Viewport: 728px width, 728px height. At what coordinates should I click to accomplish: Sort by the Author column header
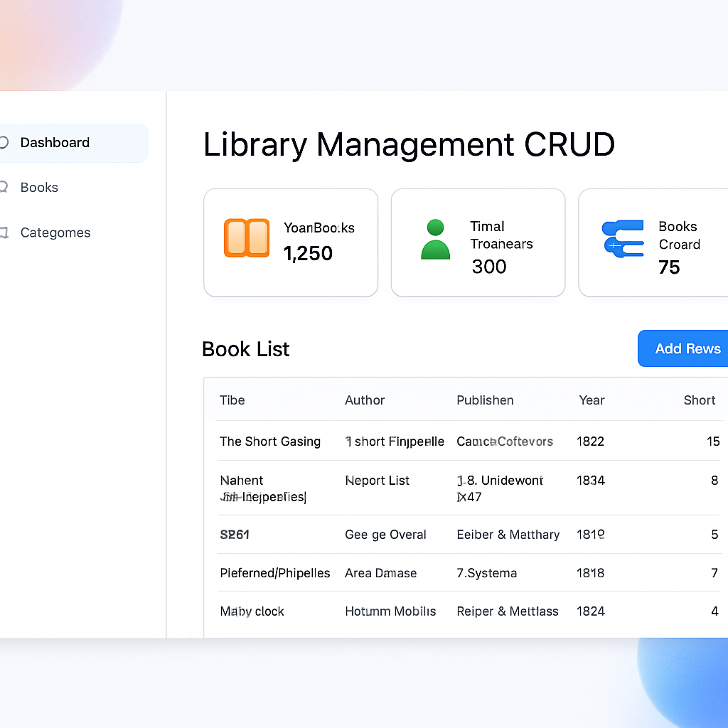pyautogui.click(x=365, y=400)
